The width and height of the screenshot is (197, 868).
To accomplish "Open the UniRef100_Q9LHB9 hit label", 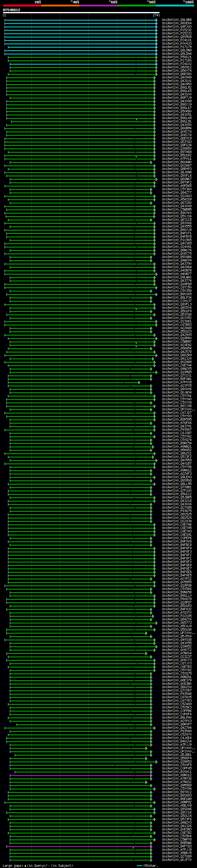I will 177,20.
